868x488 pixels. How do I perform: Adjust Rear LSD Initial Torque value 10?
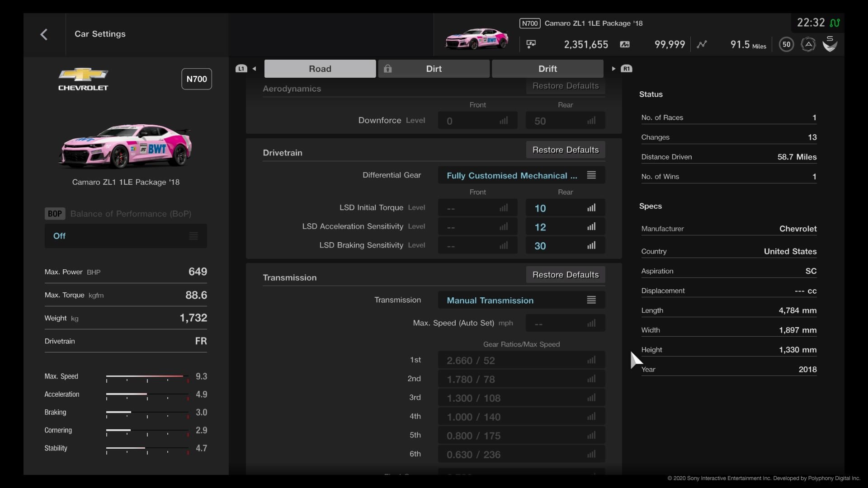pos(565,208)
